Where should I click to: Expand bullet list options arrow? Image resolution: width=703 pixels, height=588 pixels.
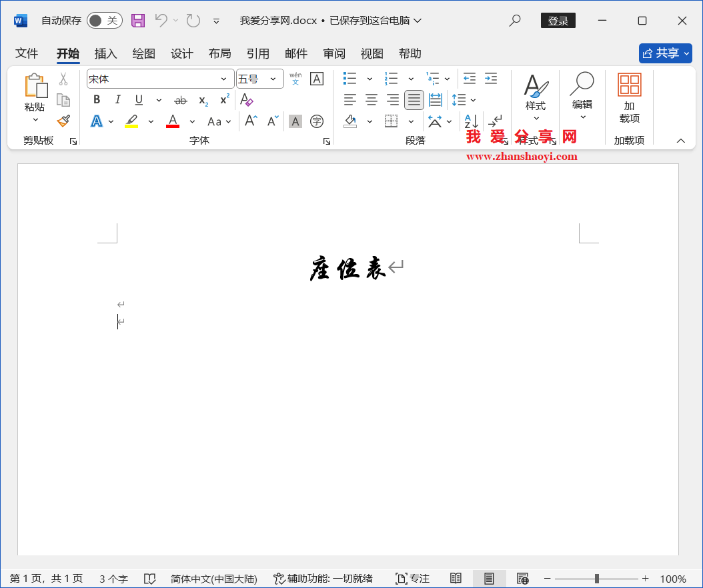(370, 79)
